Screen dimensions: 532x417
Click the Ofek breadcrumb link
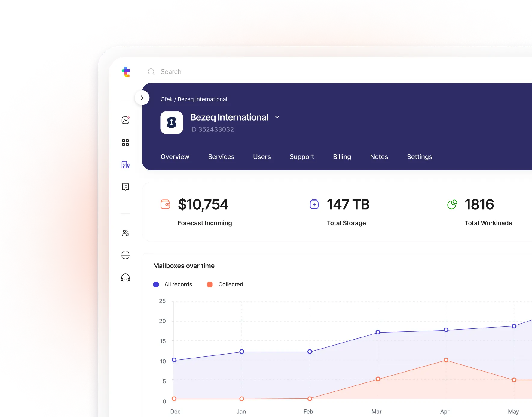pyautogui.click(x=167, y=99)
